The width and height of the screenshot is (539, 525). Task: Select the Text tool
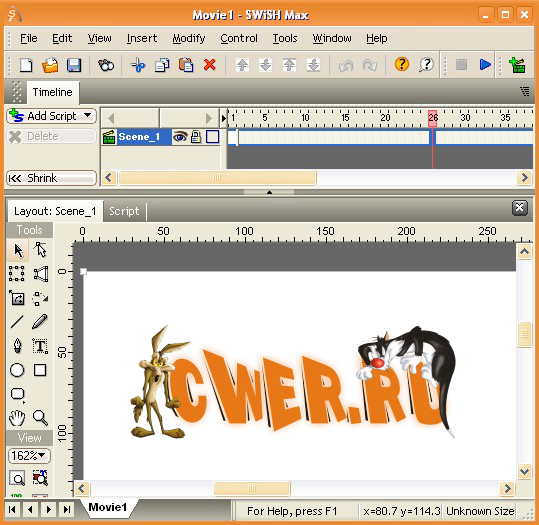pyautogui.click(x=40, y=346)
